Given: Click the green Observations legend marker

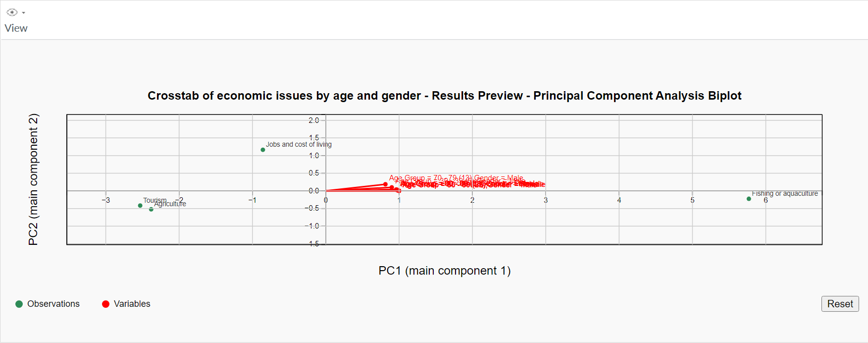Looking at the screenshot, I should 19,304.
